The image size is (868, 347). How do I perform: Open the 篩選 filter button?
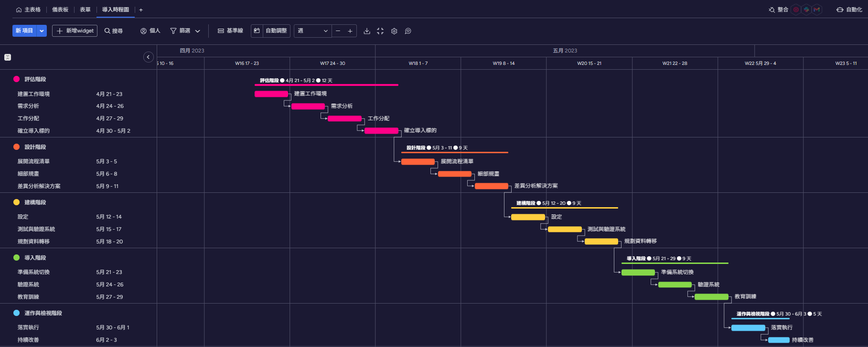click(x=181, y=31)
